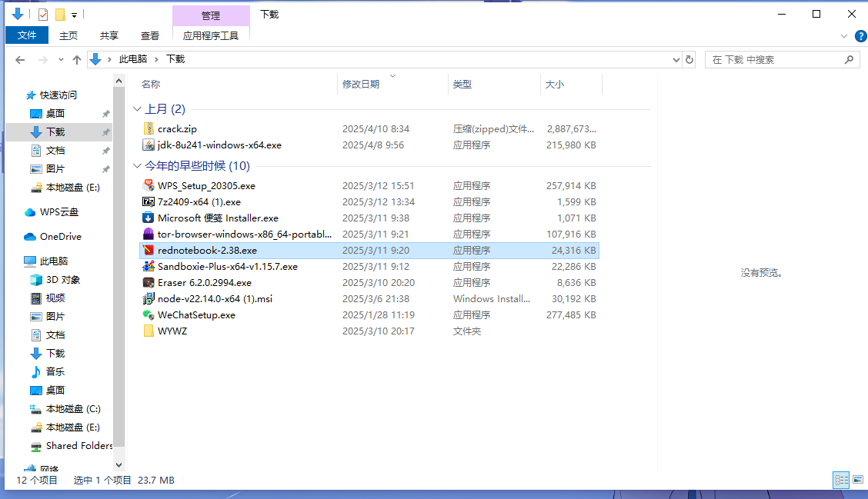This screenshot has height=499, width=868.
Task: Sort by the 修改日期 column header
Action: [x=361, y=85]
